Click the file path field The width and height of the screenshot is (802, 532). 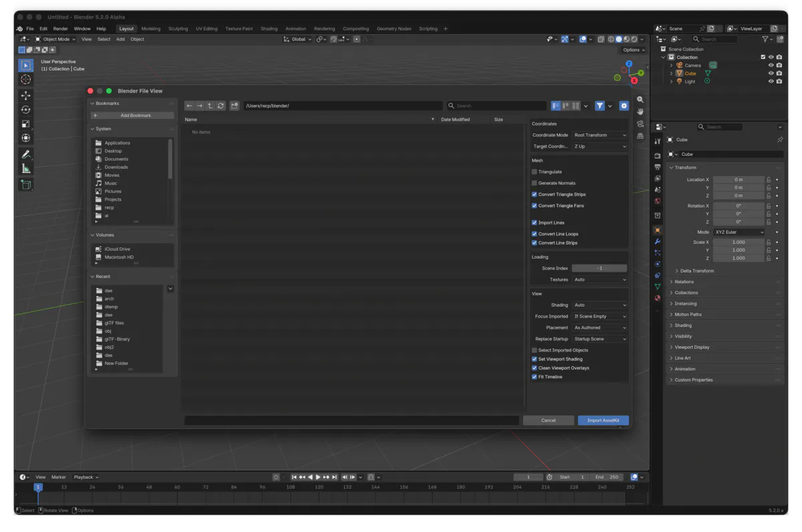pos(343,106)
